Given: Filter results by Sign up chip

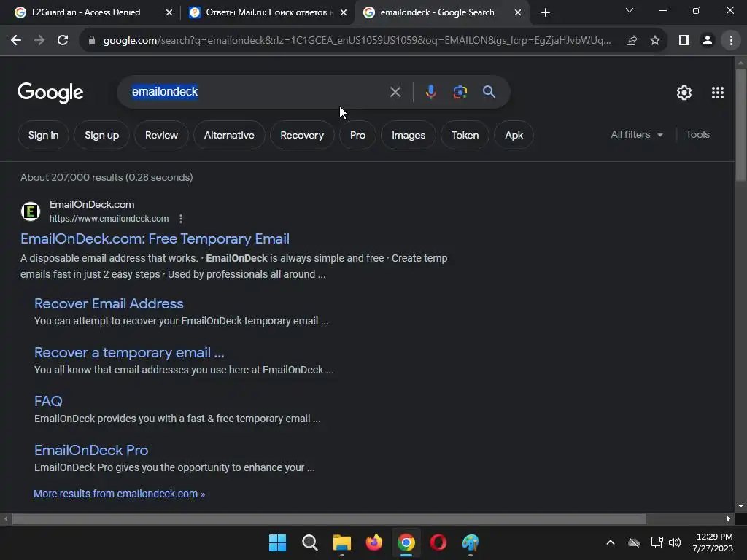Looking at the screenshot, I should (x=101, y=135).
